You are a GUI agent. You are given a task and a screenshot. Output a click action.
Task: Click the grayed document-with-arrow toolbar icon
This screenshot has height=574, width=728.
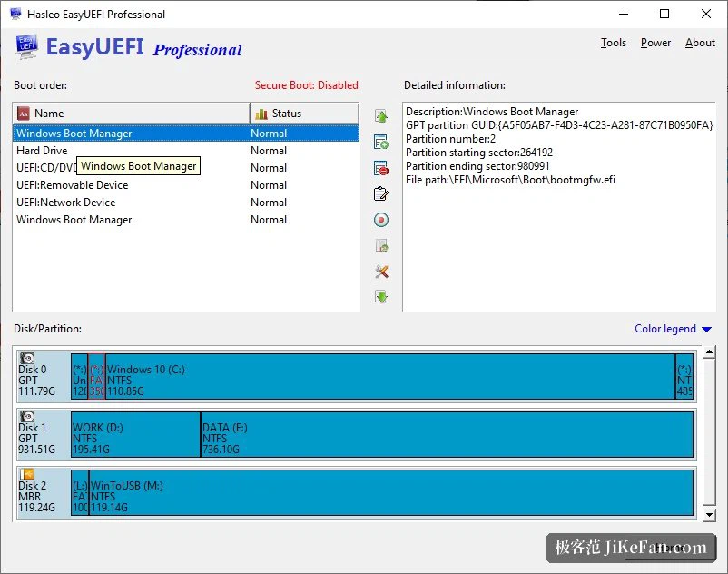point(381,245)
